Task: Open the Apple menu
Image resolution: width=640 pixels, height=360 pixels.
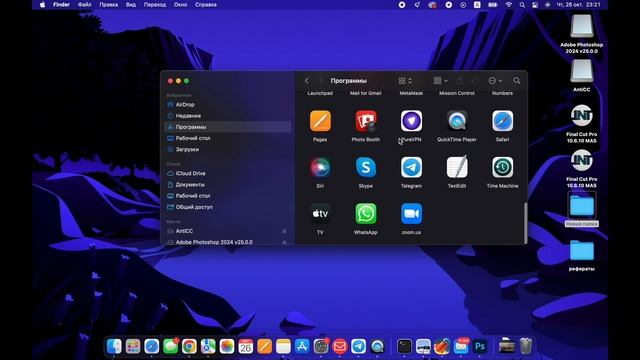Action: (42, 5)
